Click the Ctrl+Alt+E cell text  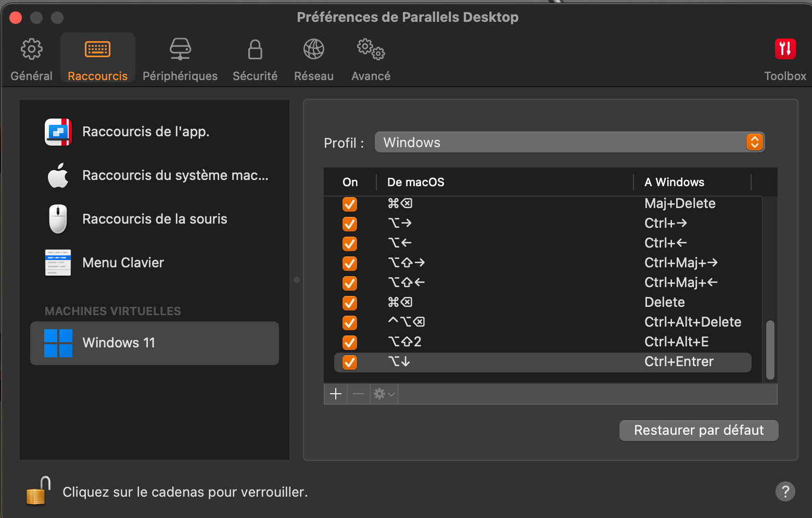coord(677,342)
